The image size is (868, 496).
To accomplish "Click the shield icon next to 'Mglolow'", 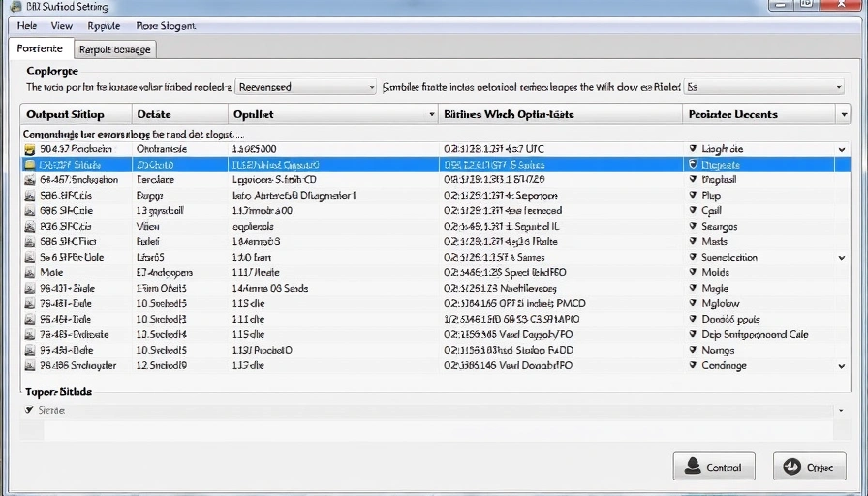I will [x=692, y=304].
